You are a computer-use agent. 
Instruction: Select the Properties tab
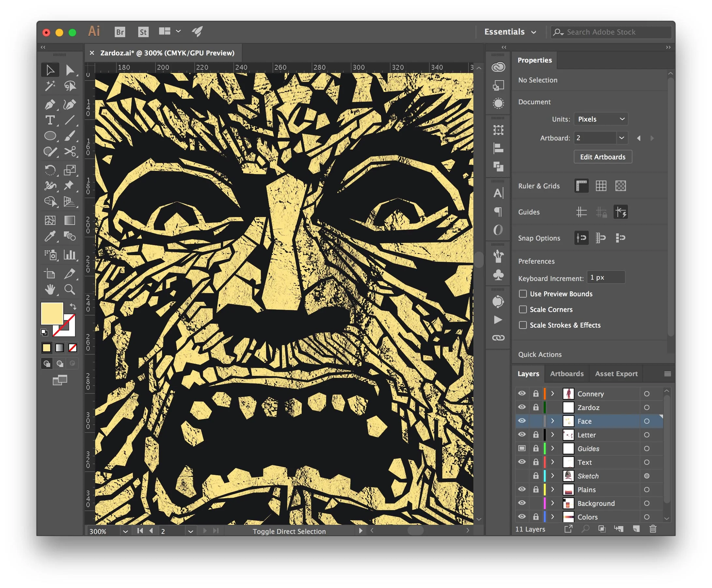tap(535, 60)
